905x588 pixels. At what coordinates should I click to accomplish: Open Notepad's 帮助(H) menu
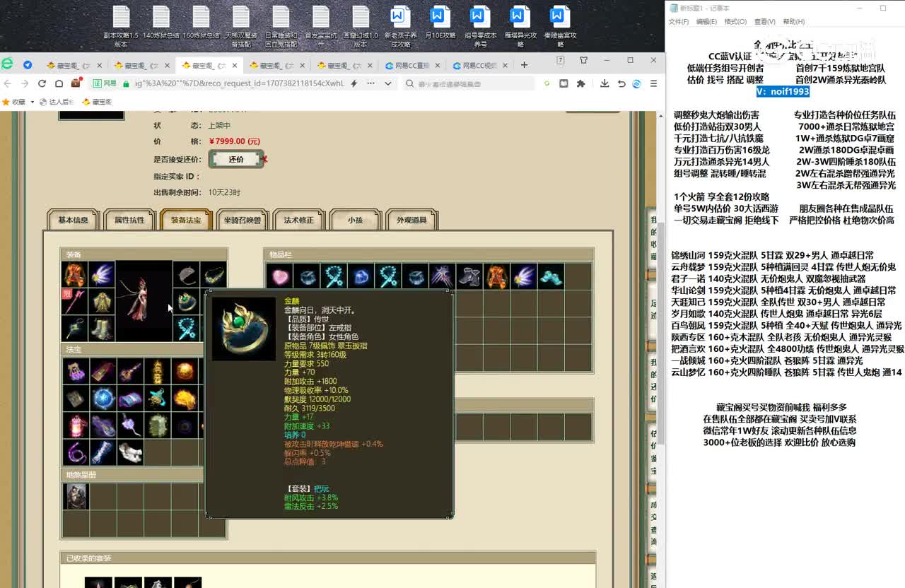coord(794,22)
